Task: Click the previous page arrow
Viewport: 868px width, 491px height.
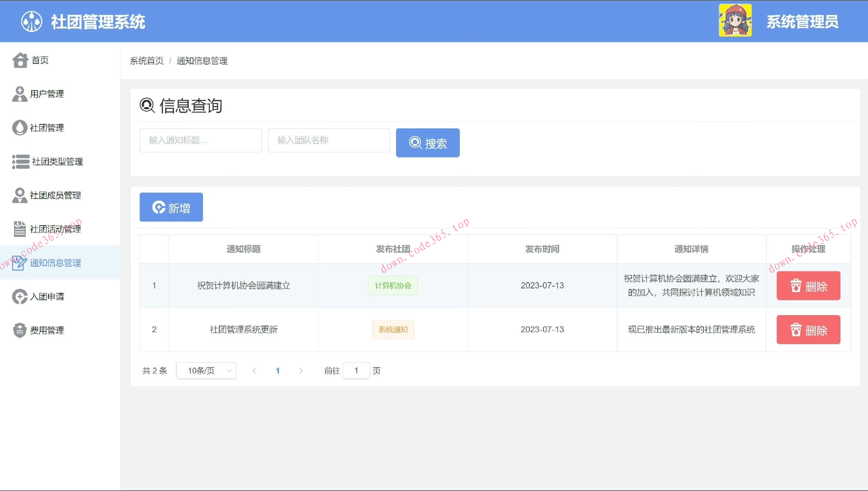Action: [255, 370]
